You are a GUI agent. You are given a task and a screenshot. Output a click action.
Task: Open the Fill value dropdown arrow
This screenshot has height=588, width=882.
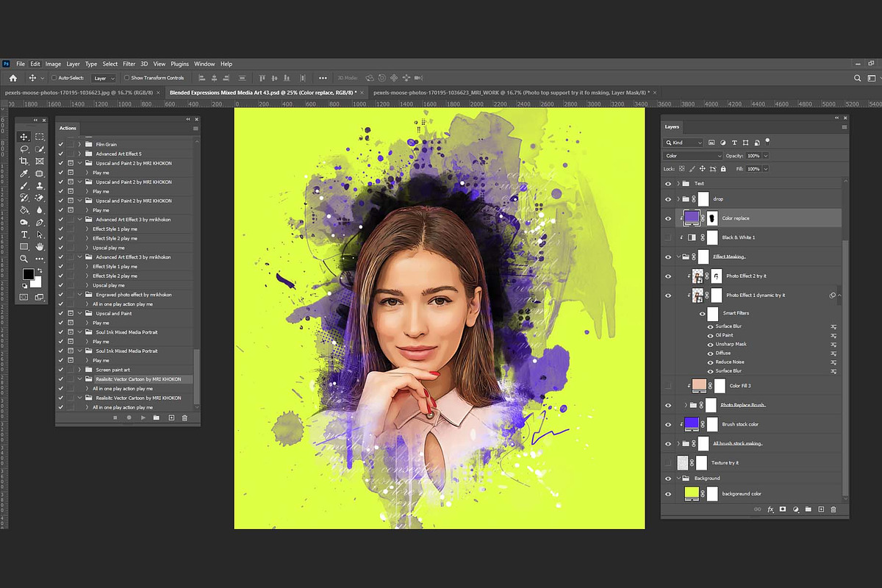[766, 169]
